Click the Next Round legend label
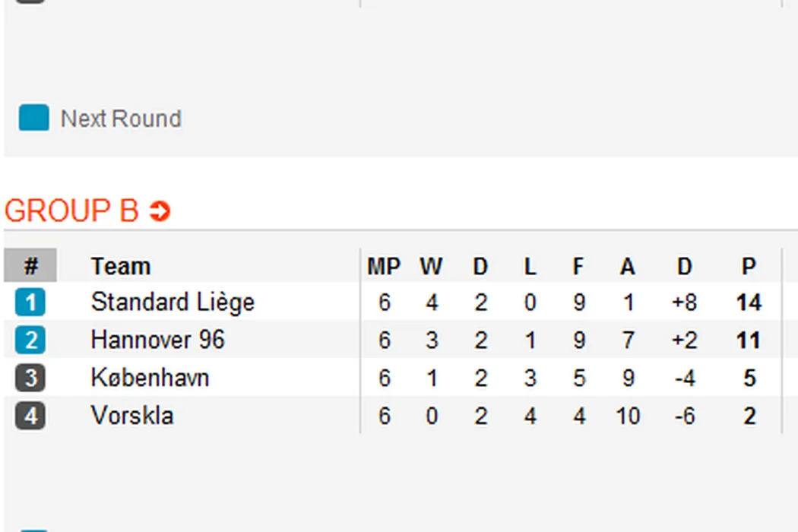This screenshot has width=798, height=532. coord(121,119)
